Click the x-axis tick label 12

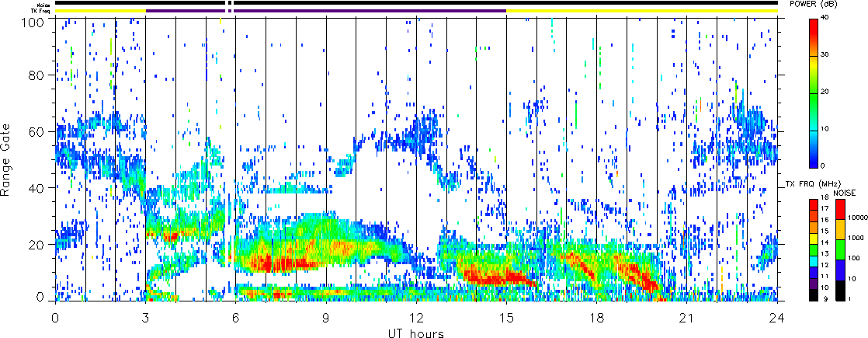tap(416, 318)
